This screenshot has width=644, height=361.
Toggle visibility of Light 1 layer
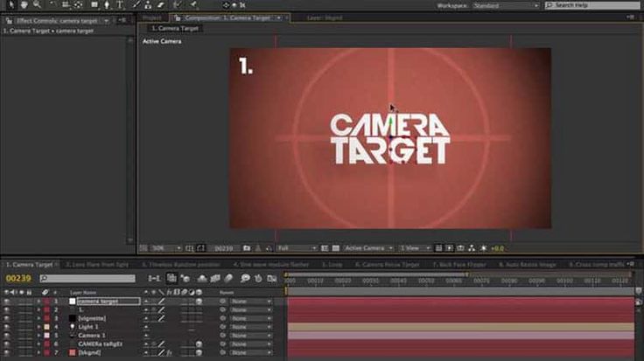click(7, 327)
